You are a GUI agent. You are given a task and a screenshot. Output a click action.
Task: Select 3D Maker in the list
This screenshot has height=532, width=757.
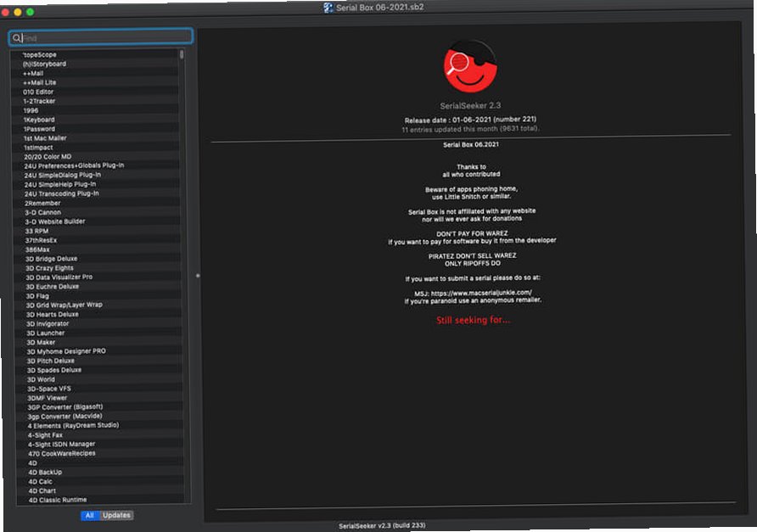[97, 342]
